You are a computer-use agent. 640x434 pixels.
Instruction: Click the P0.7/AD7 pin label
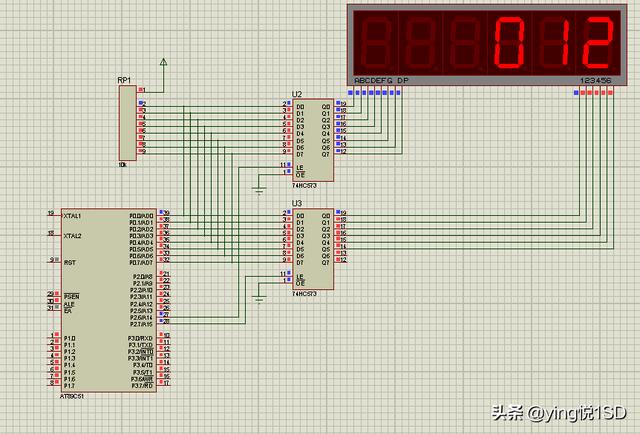point(141,263)
